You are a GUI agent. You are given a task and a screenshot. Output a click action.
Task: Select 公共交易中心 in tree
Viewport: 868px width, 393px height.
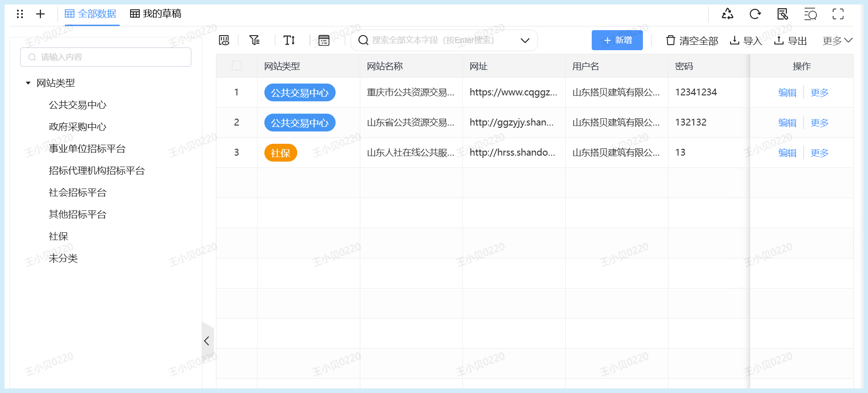pyautogui.click(x=78, y=105)
